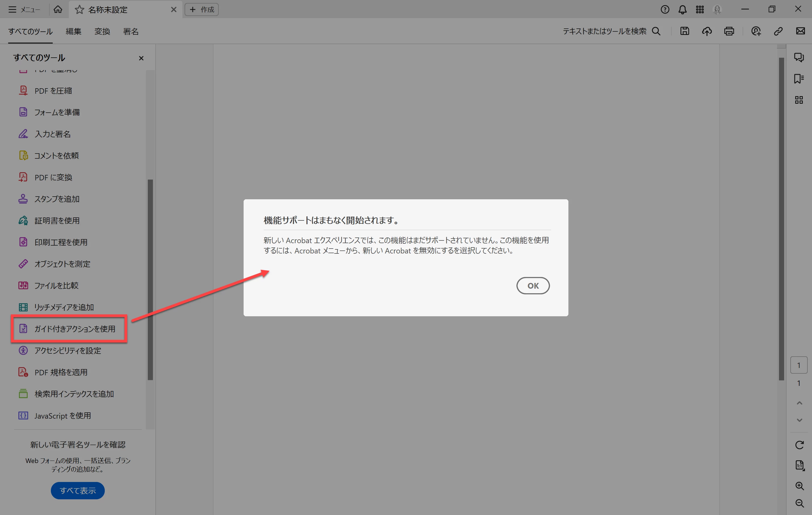Go to the Home icon

[x=58, y=9]
